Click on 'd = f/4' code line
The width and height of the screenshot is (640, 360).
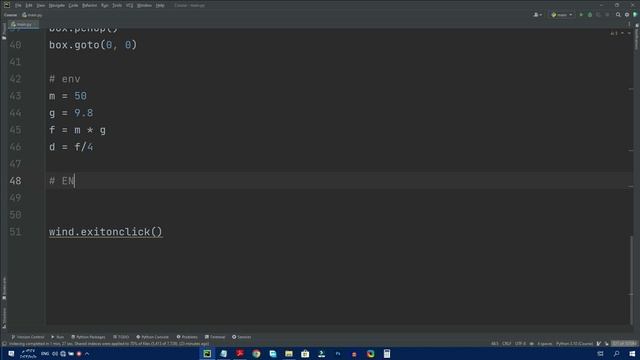click(71, 147)
